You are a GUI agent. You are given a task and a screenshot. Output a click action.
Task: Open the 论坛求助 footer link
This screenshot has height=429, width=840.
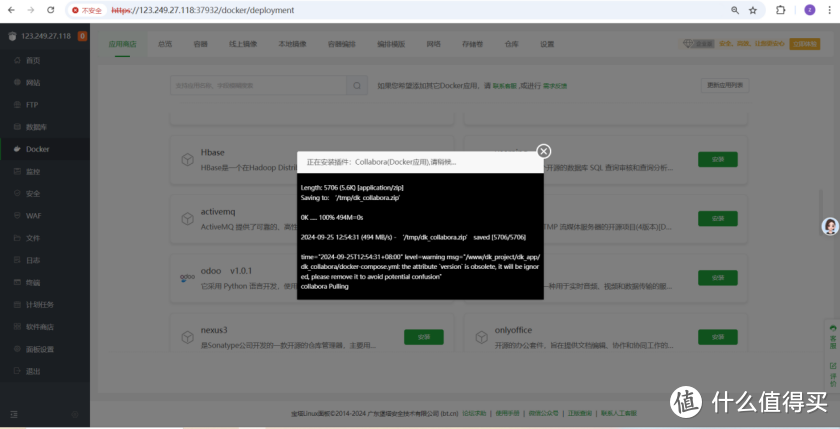click(x=474, y=413)
